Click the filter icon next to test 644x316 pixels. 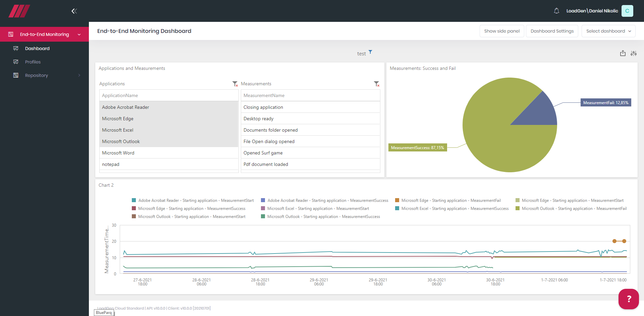tap(370, 52)
